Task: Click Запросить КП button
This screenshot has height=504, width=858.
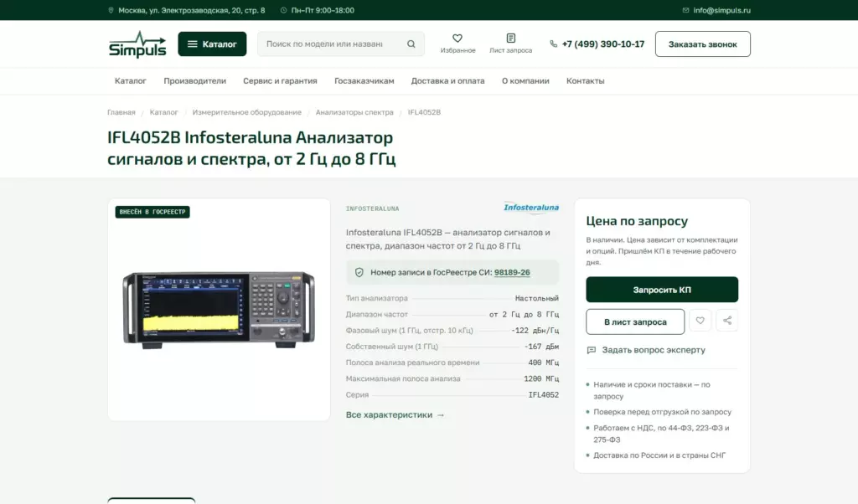Action: tap(662, 290)
